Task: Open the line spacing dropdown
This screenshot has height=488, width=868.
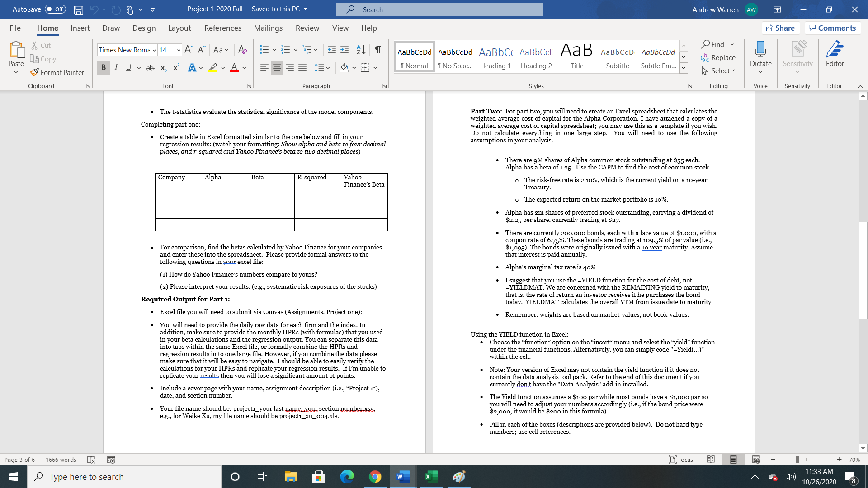Action: 326,68
